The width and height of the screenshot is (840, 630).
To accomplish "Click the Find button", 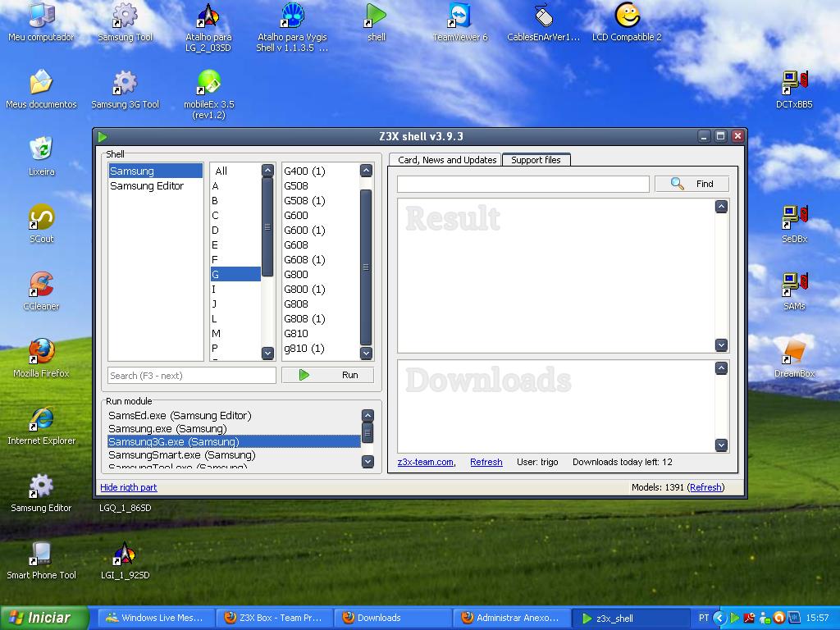I will 692,184.
